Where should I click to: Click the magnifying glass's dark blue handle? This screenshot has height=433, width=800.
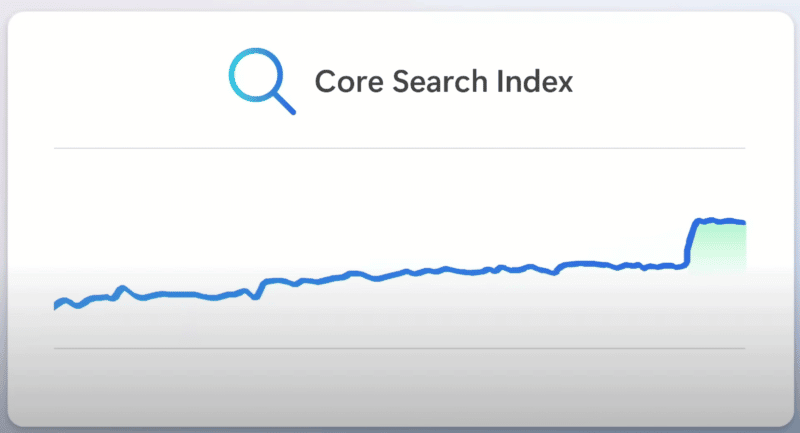(284, 103)
